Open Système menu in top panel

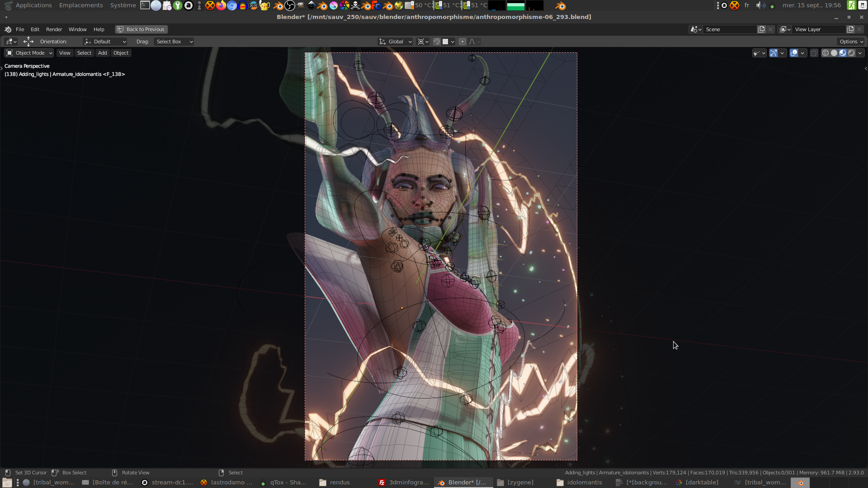123,5
